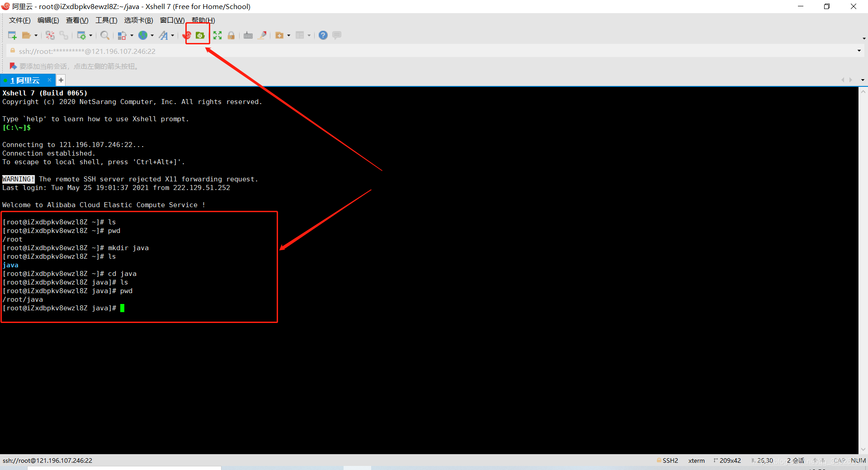Click the Encoding globe icon
Screen dimensions: 868x470
[x=143, y=35]
